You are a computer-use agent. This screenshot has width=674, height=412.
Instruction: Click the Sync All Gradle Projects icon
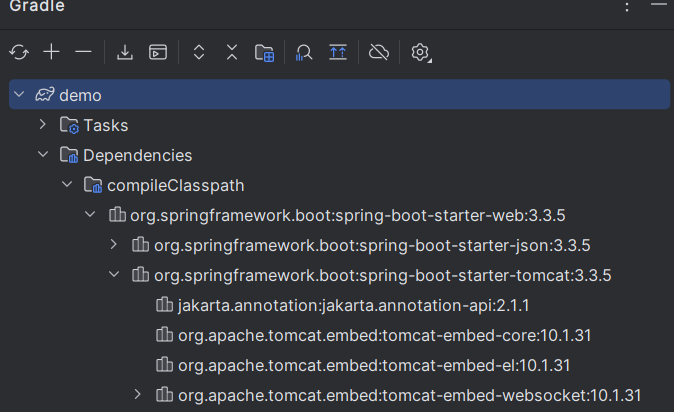(x=19, y=52)
